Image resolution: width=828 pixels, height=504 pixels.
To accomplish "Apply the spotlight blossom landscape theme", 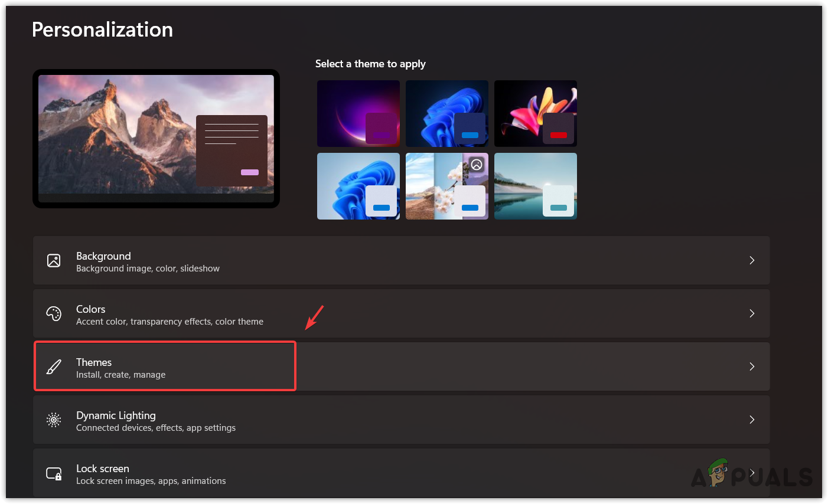I will [x=447, y=186].
